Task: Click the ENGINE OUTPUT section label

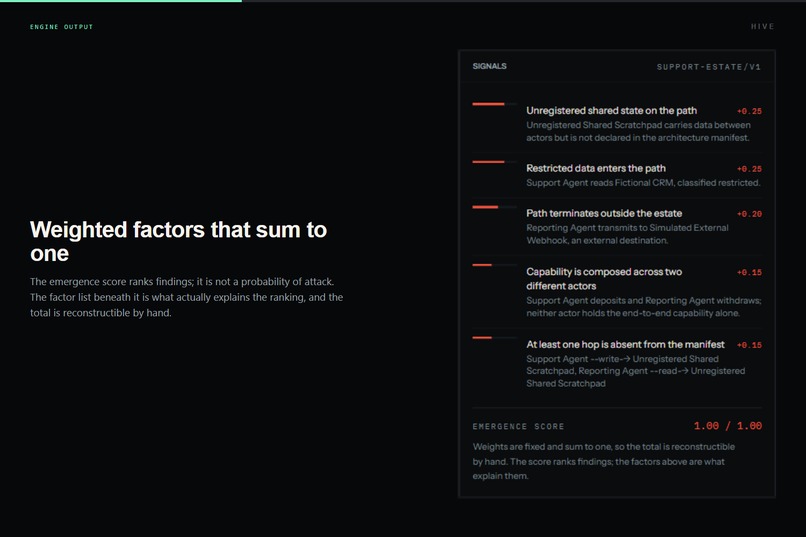Action: point(61,27)
